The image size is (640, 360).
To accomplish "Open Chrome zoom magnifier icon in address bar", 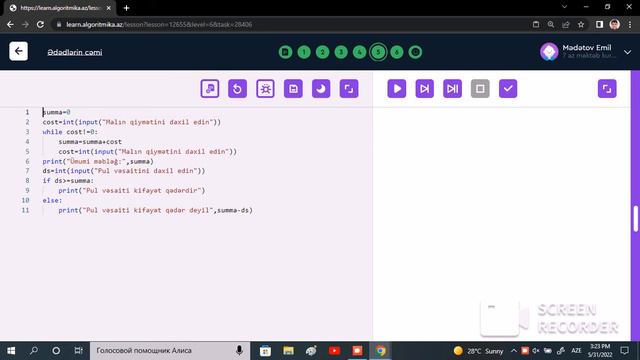I will [551, 24].
